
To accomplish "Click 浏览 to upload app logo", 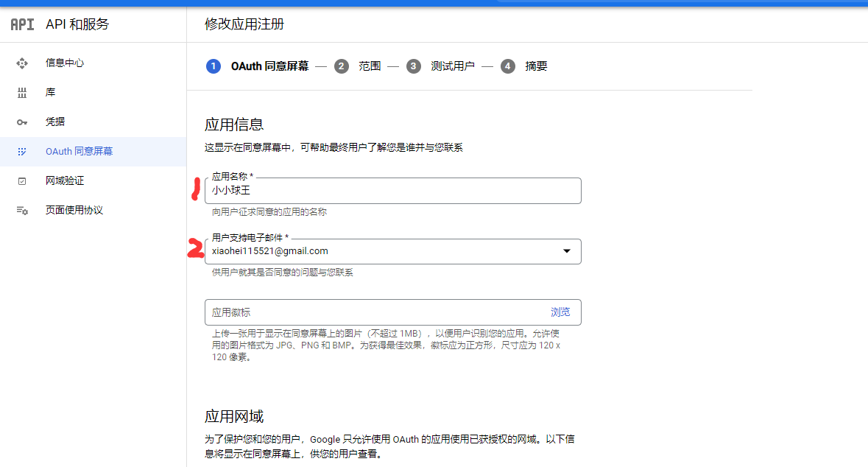I will 560,312.
